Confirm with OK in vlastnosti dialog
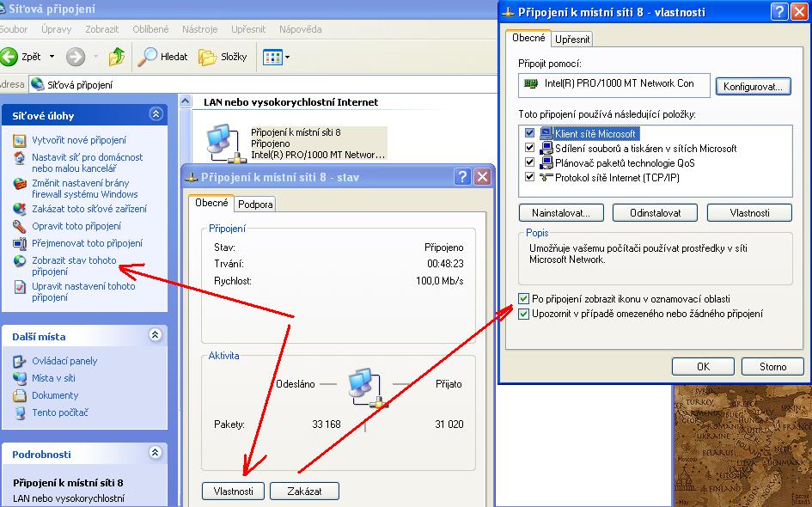The image size is (812, 507). pos(703,367)
